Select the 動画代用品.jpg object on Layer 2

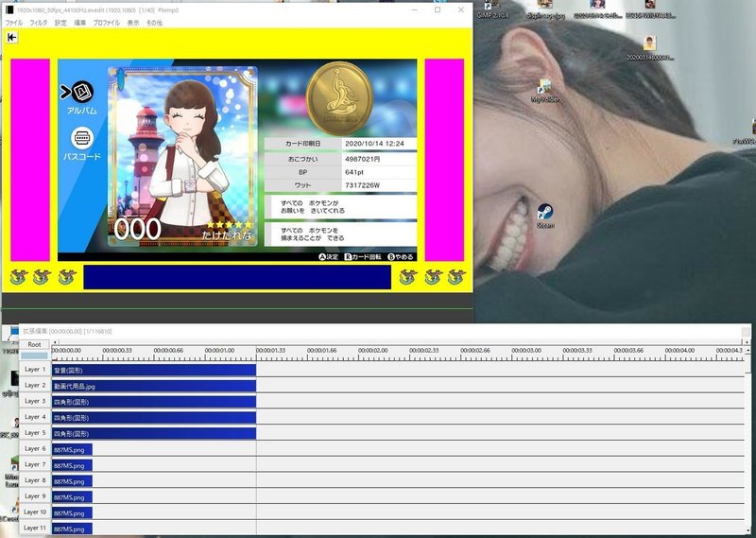pyautogui.click(x=154, y=386)
